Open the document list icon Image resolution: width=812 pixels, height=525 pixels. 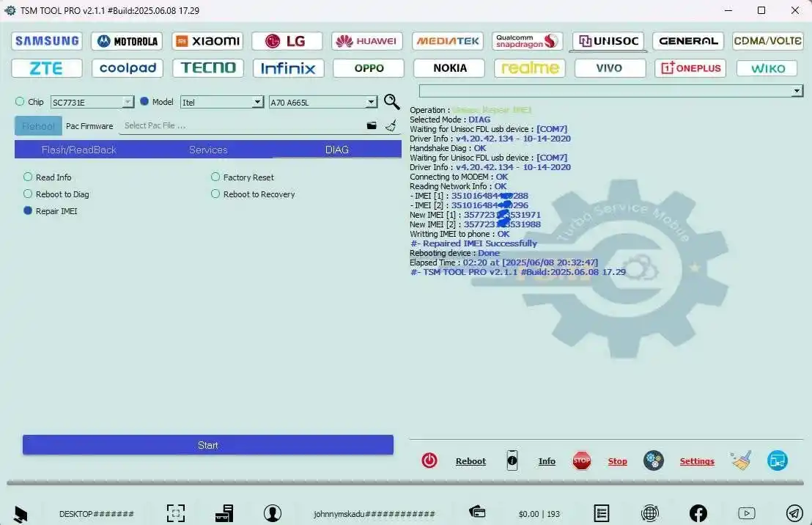coord(601,513)
